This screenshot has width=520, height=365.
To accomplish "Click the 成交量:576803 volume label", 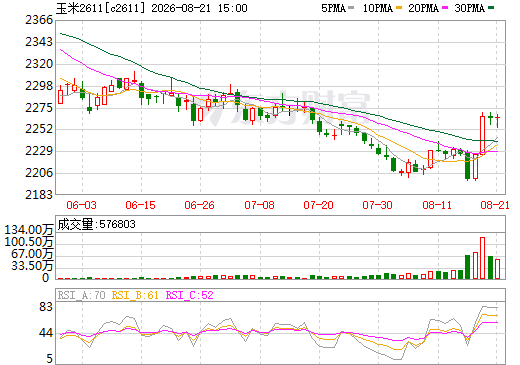I will (x=96, y=224).
